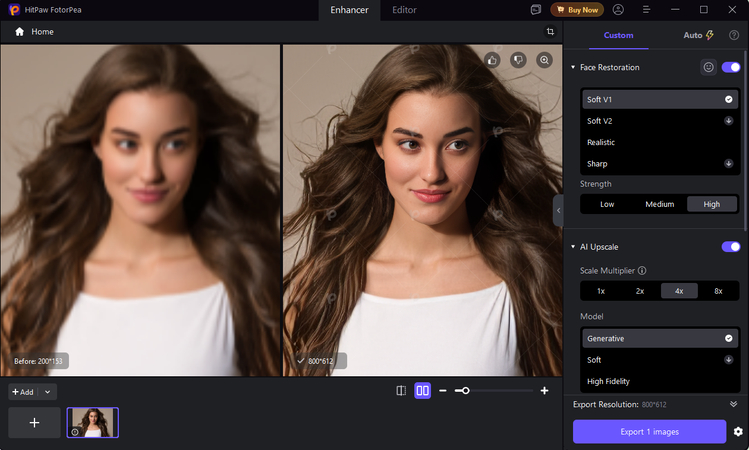This screenshot has height=450, width=749.
Task: Set Strength to Medium
Action: pos(660,204)
